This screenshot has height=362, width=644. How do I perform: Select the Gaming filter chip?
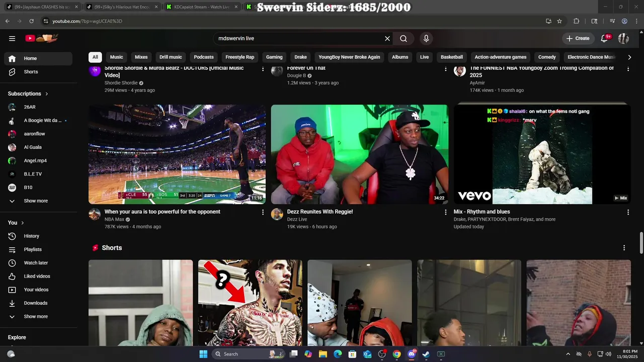click(x=274, y=57)
